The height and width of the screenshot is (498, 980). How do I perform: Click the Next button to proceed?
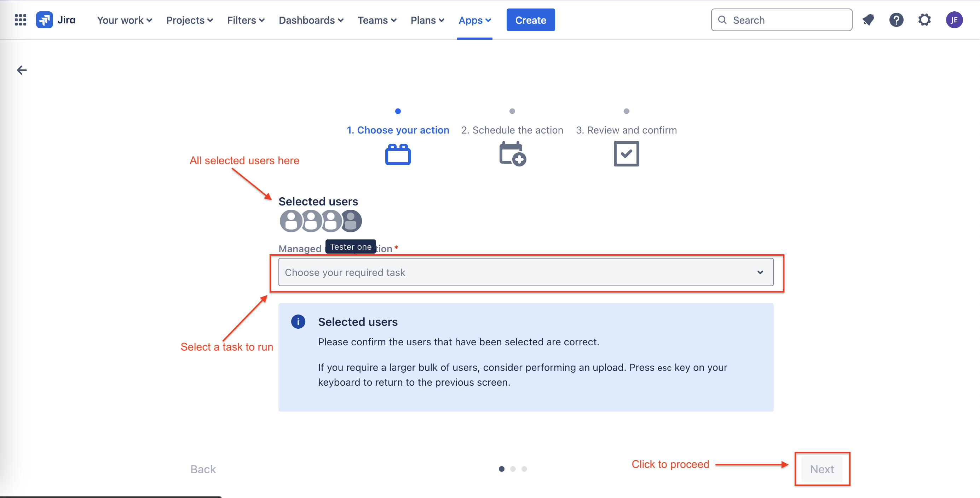point(822,469)
